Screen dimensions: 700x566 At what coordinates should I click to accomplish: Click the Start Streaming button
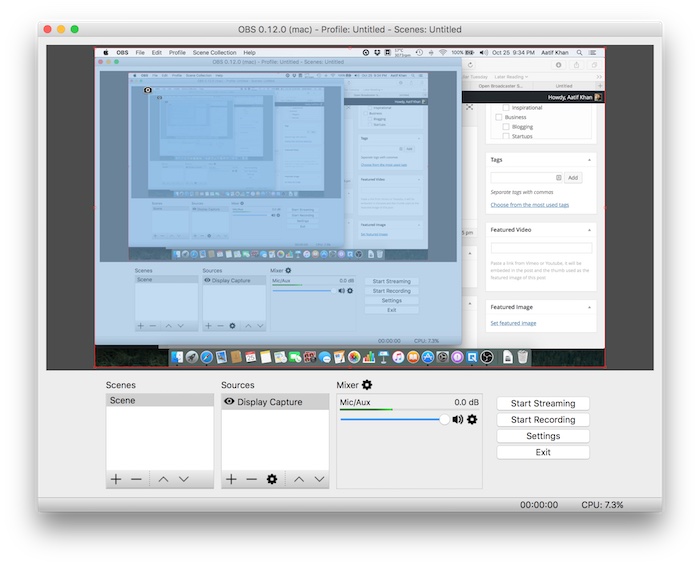coord(543,404)
